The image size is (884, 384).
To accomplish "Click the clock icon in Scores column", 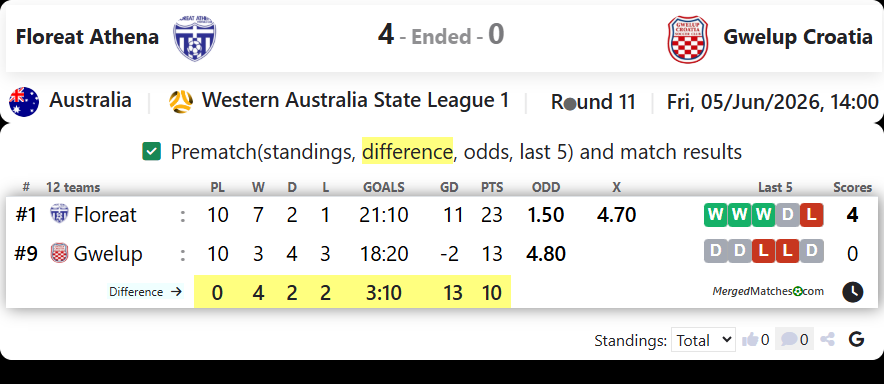I will [x=852, y=292].
